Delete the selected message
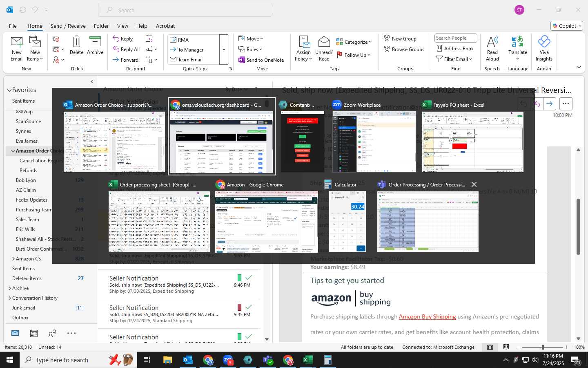588x368 pixels. coord(76,45)
